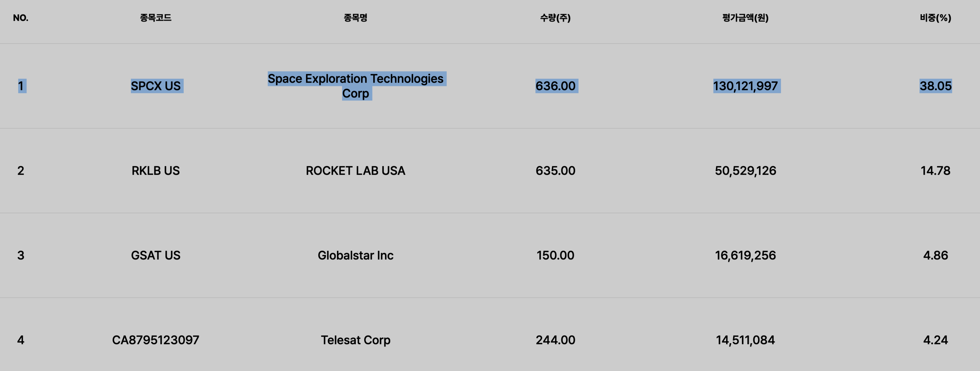Click the 14,511,084 valuation amount
Image resolution: width=980 pixels, height=371 pixels.
click(745, 340)
